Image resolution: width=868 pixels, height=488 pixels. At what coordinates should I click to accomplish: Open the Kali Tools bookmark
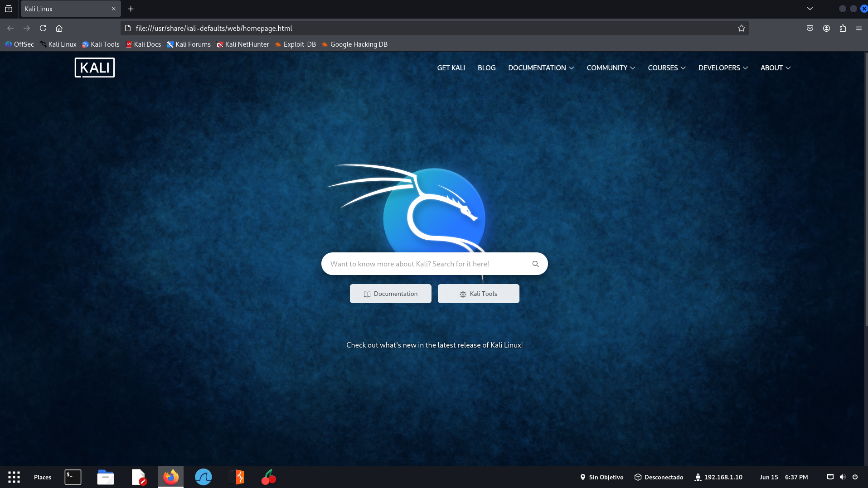click(101, 44)
